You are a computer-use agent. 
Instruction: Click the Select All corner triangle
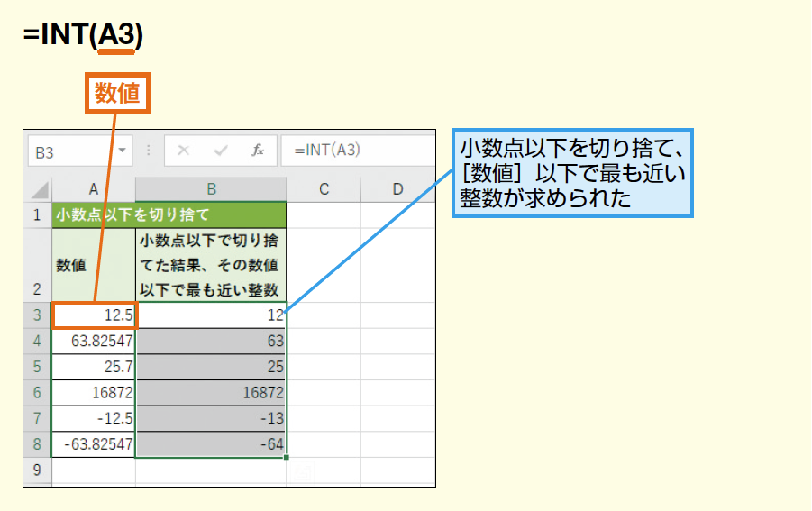39,189
